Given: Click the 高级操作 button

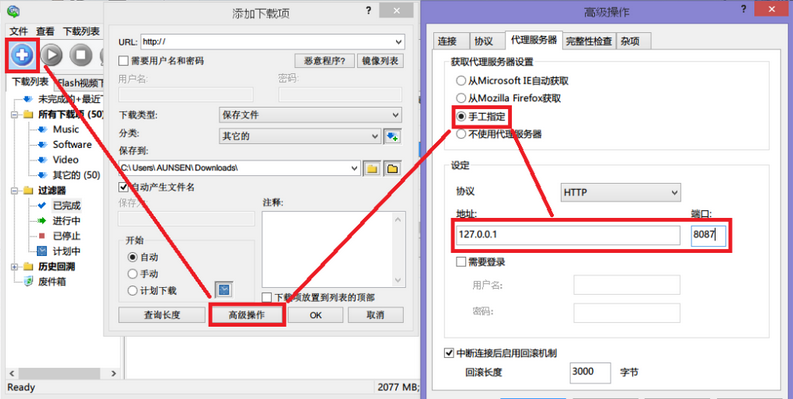Looking at the screenshot, I should [x=247, y=315].
